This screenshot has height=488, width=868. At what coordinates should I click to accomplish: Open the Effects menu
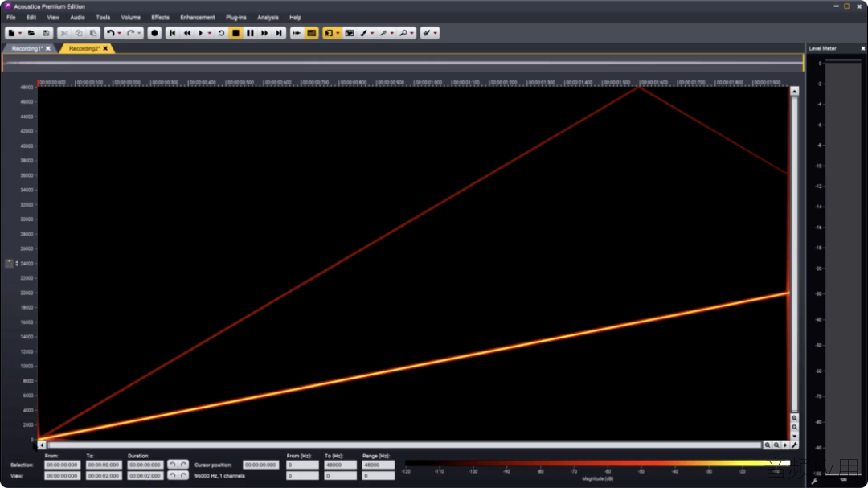pyautogui.click(x=161, y=18)
